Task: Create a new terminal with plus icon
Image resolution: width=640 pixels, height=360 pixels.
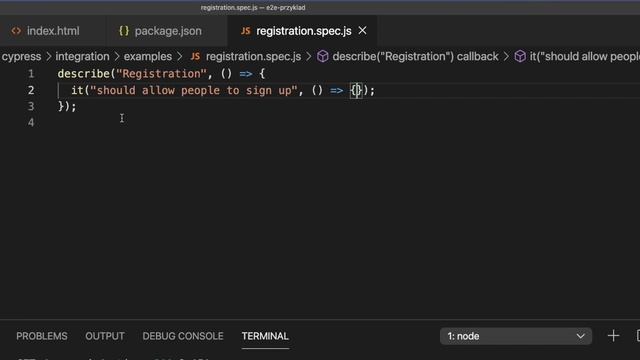Action: click(x=613, y=336)
